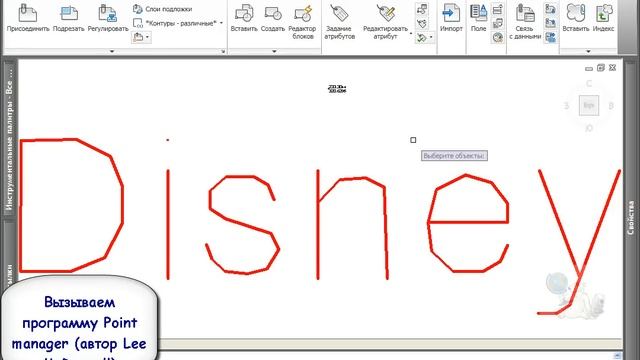Screen dimensions: 640x360
Task: Click the middle data upload icon beside Связь
Action: coord(550,23)
